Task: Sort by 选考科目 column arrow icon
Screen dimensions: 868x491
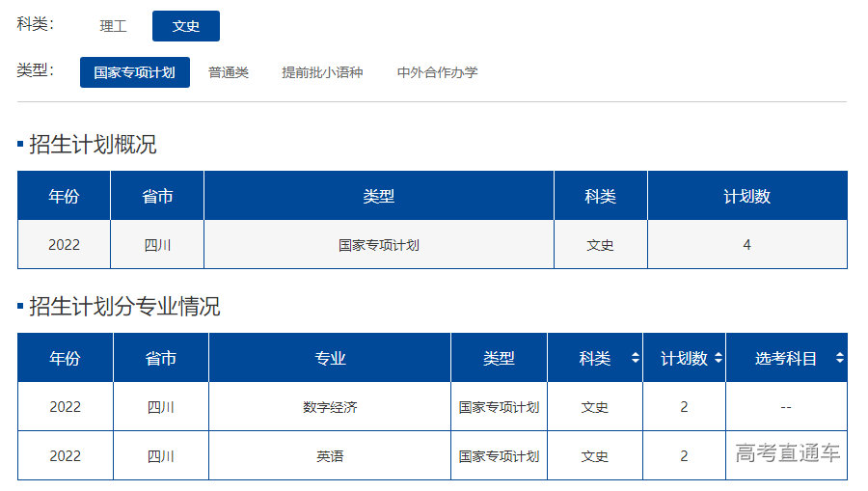Action: click(x=839, y=358)
